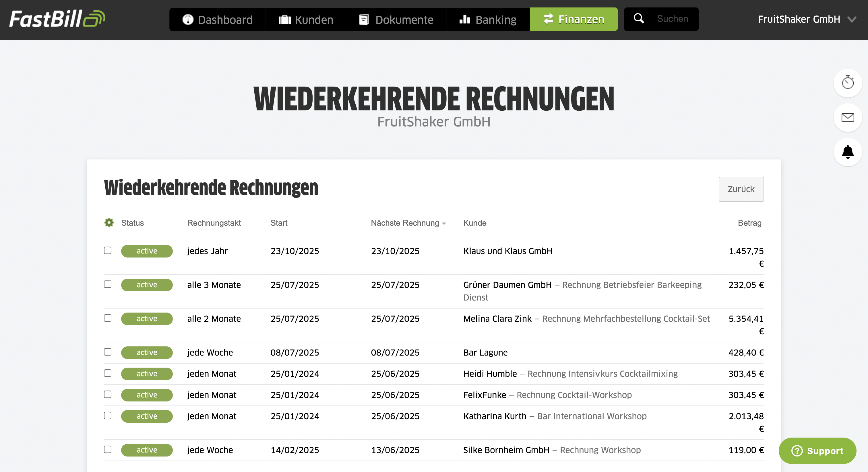Click the Banking bar chart icon
Viewport: 868px width, 472px height.
pos(465,19)
